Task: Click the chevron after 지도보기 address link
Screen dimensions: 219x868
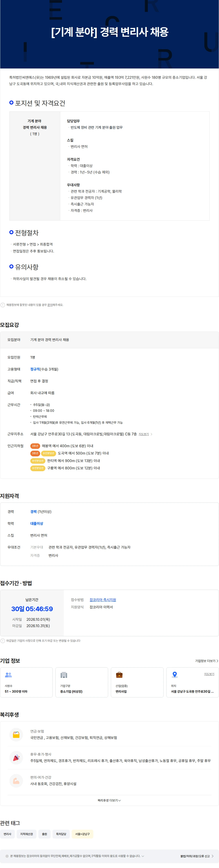Action: [x=151, y=434]
